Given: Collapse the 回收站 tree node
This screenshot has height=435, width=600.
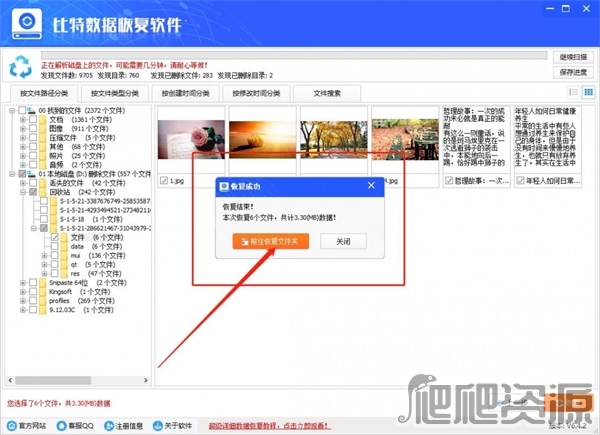Looking at the screenshot, I should coord(23,192).
